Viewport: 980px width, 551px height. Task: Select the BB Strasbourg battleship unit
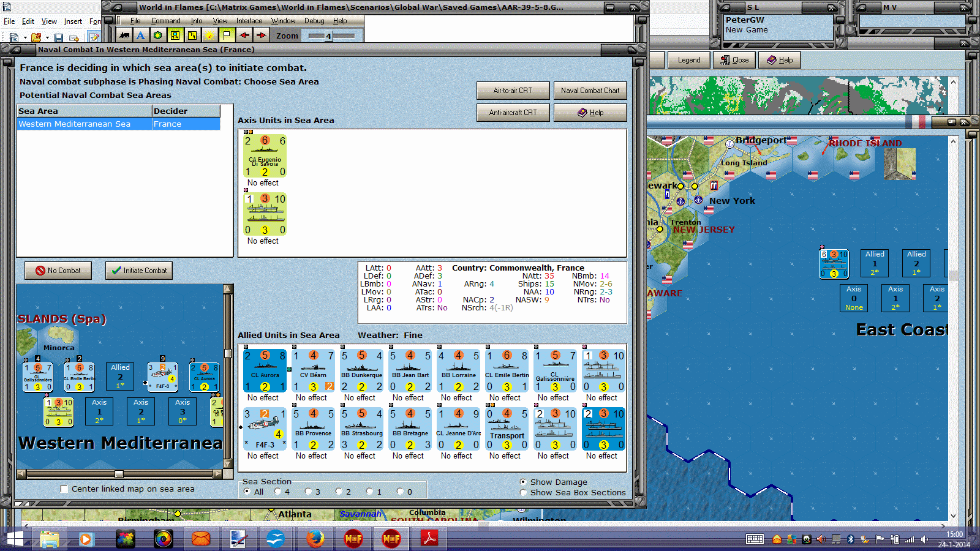click(x=362, y=429)
